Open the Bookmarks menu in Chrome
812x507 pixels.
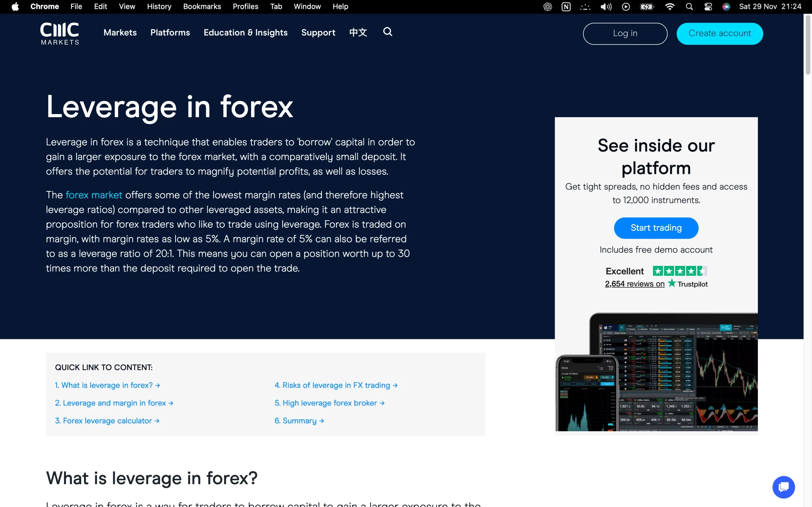(202, 7)
